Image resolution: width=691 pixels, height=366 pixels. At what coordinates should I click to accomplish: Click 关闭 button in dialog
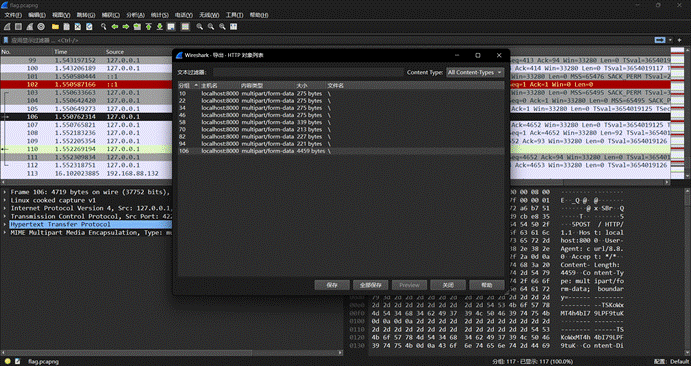pyautogui.click(x=448, y=285)
